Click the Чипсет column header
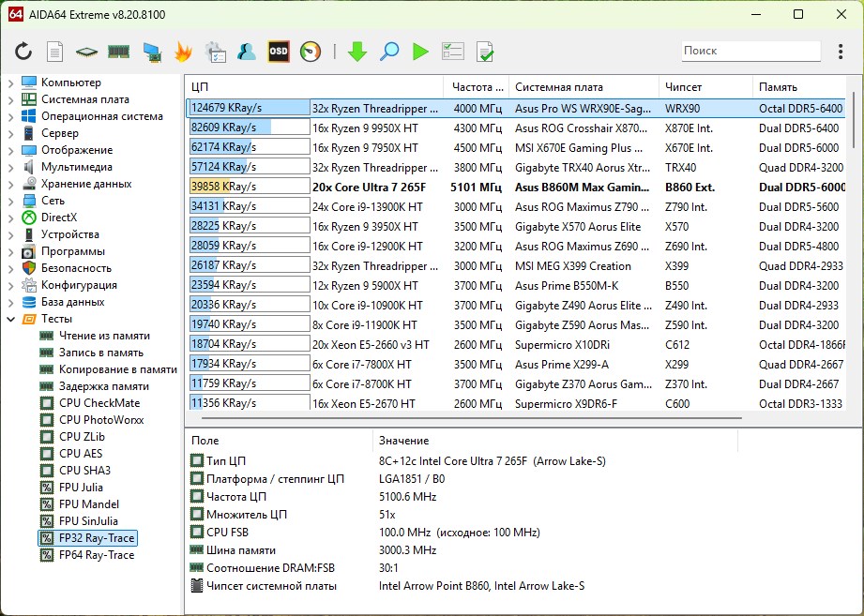Image resolution: width=864 pixels, height=616 pixels. pyautogui.click(x=683, y=87)
